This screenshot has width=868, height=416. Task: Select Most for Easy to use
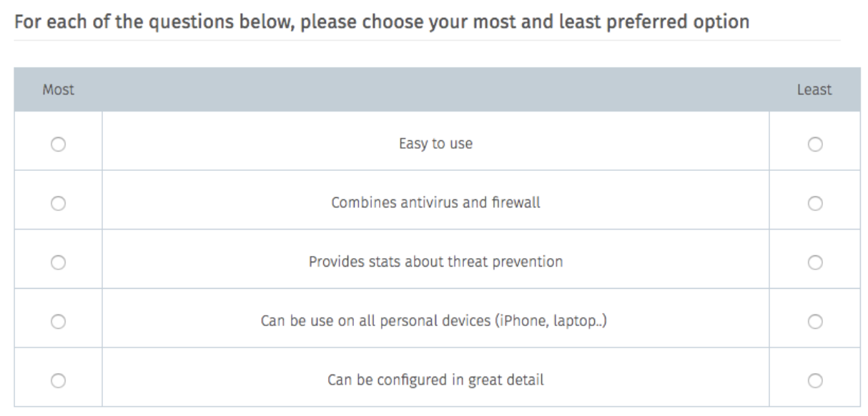(x=58, y=144)
